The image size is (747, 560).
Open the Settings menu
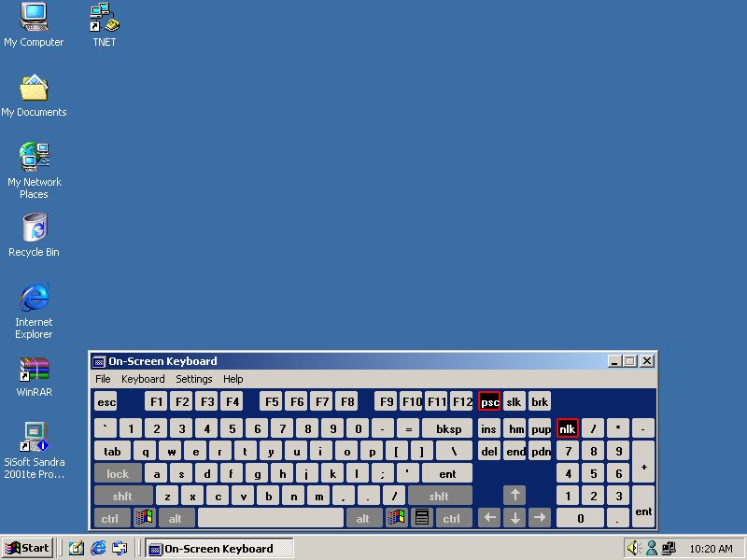(194, 379)
